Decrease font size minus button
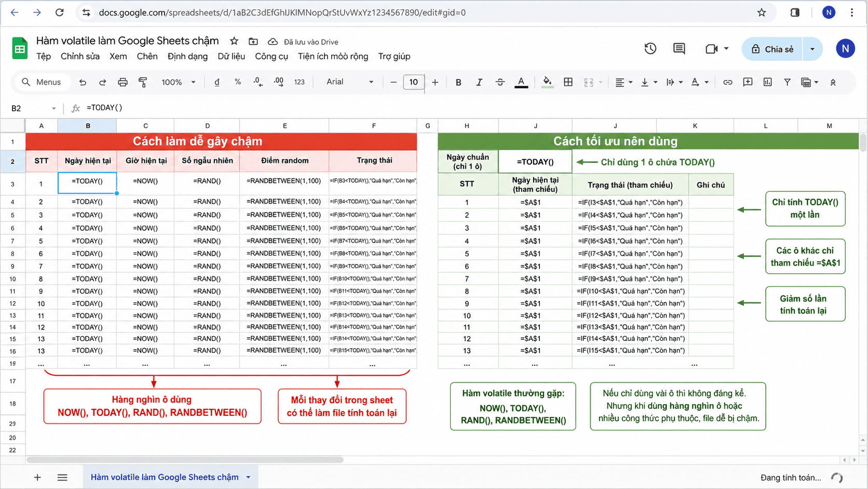Image resolution: width=868 pixels, height=489 pixels. 394,82
